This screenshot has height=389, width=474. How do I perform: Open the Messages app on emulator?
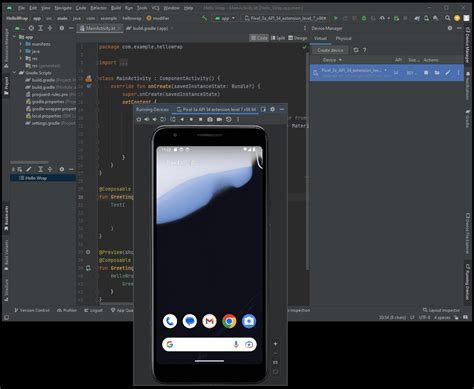(190, 321)
